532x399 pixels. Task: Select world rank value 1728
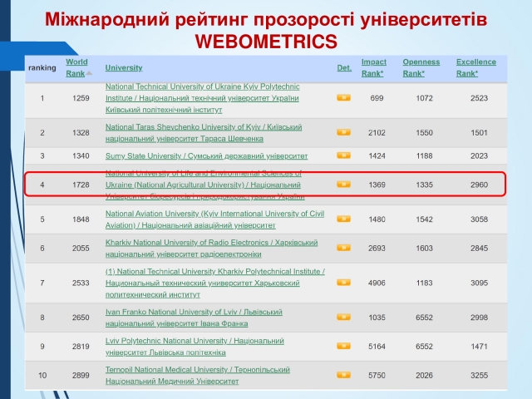[81, 185]
